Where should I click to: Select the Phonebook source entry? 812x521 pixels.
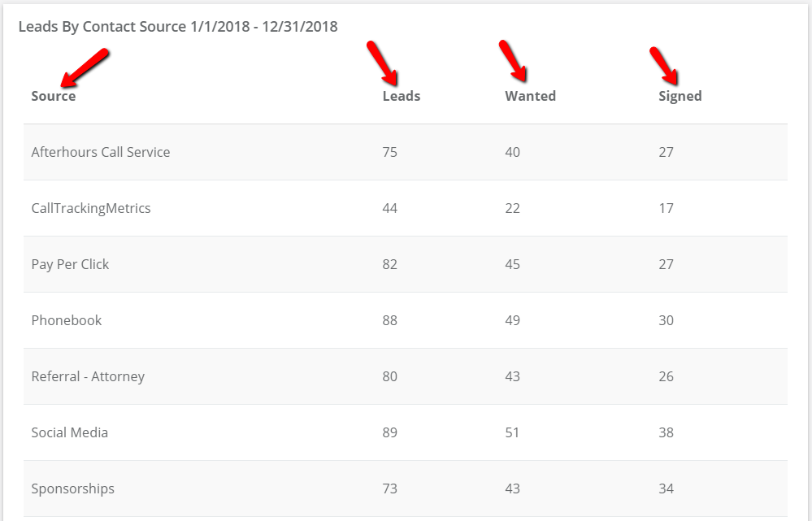[67, 320]
